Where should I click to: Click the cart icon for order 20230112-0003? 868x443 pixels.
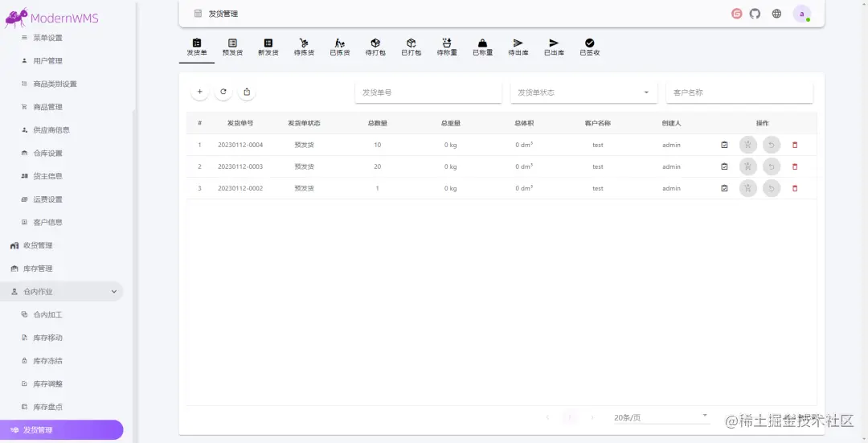748,166
